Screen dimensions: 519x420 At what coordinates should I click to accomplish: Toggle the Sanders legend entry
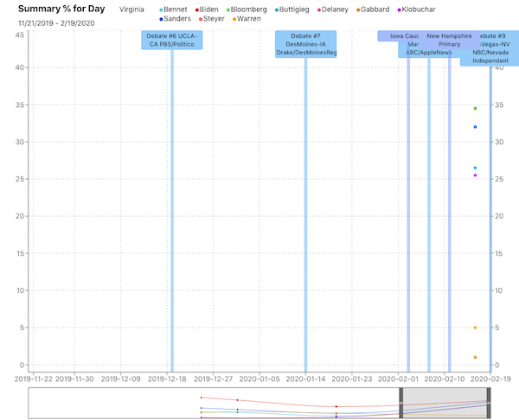175,19
